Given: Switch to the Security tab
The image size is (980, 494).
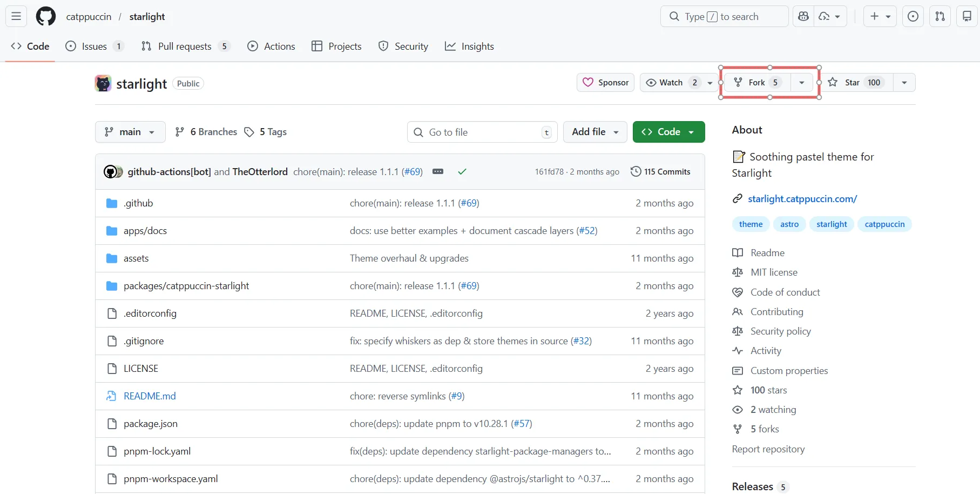Looking at the screenshot, I should [403, 46].
